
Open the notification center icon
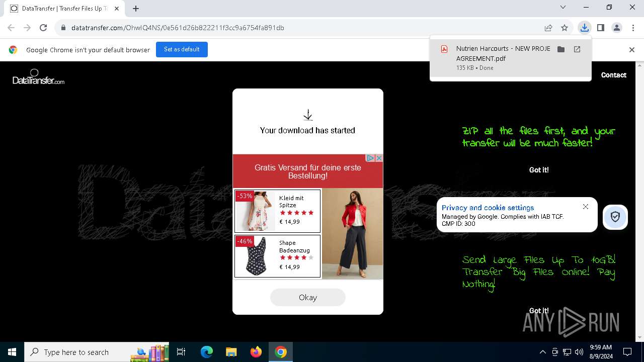(x=627, y=352)
